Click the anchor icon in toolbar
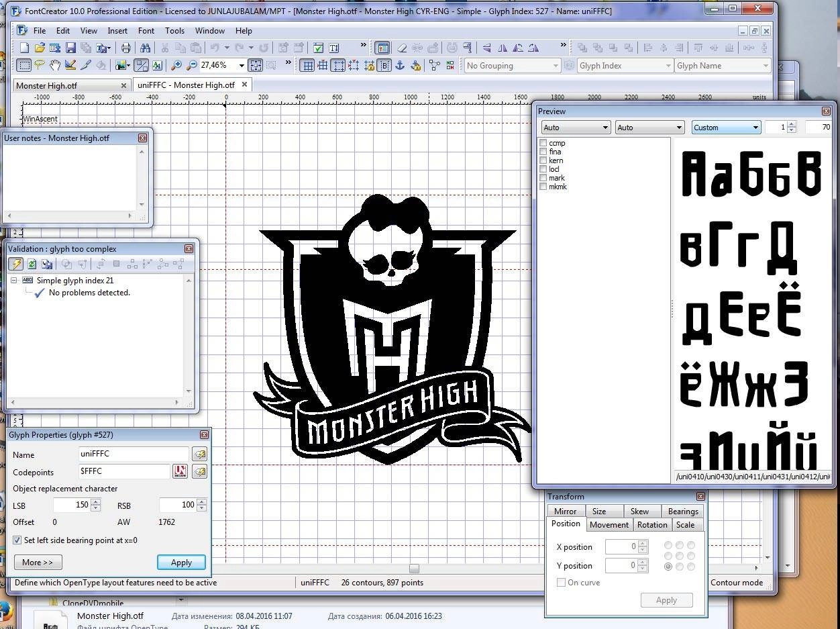The height and width of the screenshot is (629, 840). pyautogui.click(x=400, y=65)
